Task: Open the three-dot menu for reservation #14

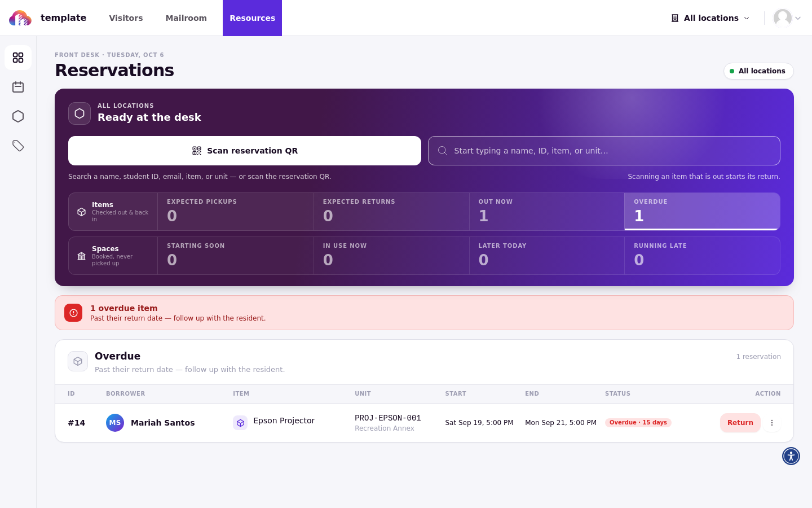Action: [772, 423]
